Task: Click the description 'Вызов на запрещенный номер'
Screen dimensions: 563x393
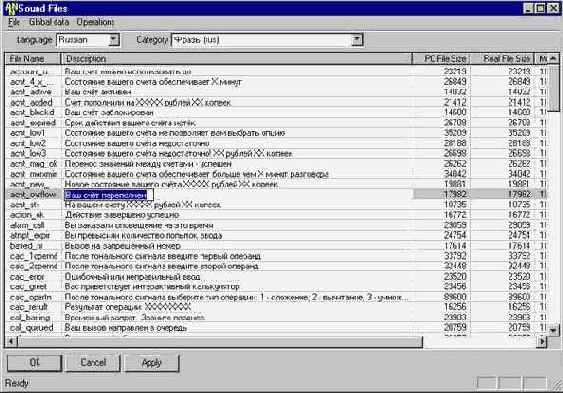Action: [x=122, y=246]
